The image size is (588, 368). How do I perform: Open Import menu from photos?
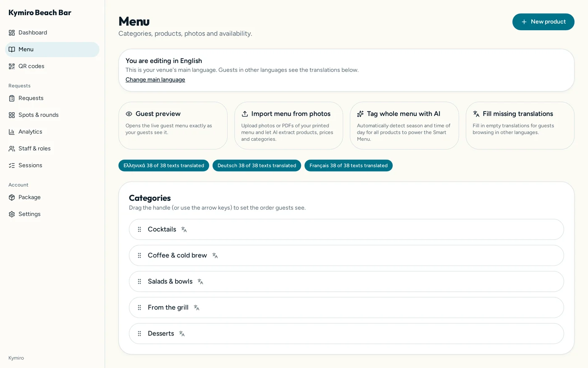tap(289, 126)
